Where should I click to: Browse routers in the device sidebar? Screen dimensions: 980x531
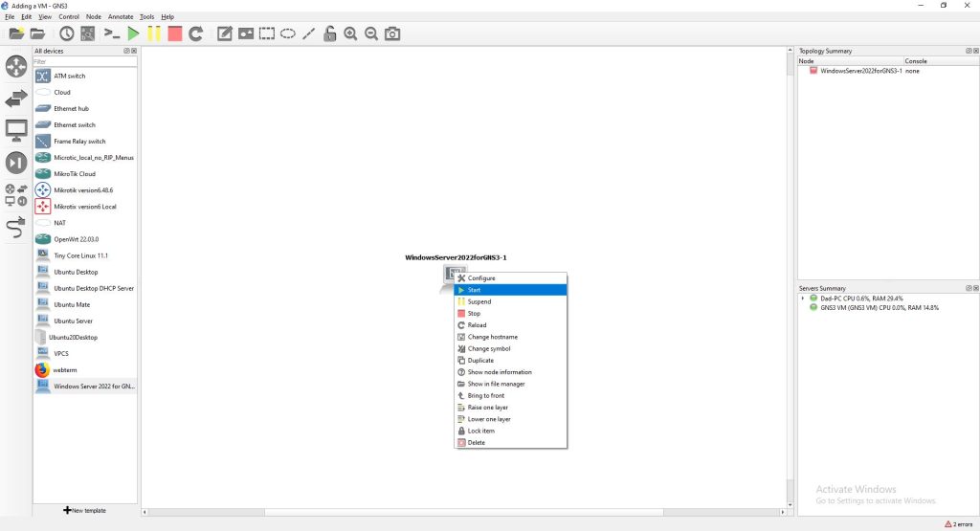[16, 66]
